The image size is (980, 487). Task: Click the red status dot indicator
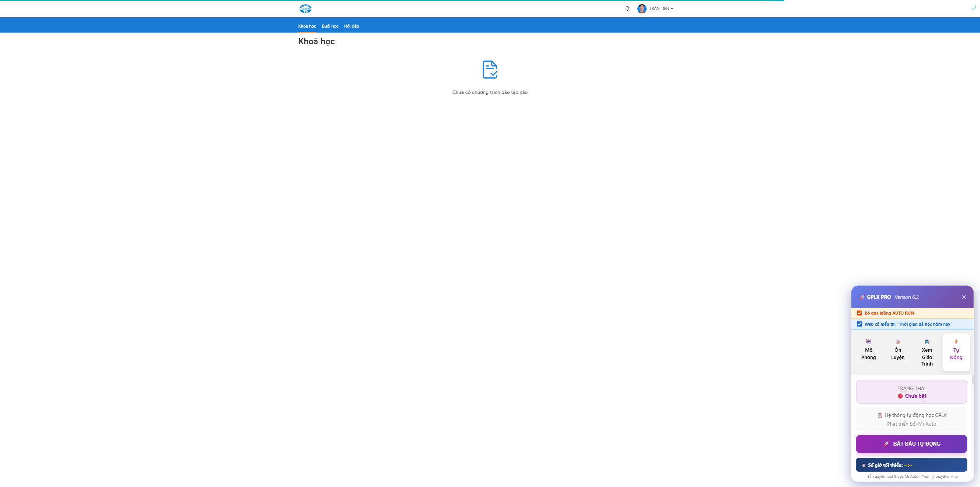coord(900,396)
